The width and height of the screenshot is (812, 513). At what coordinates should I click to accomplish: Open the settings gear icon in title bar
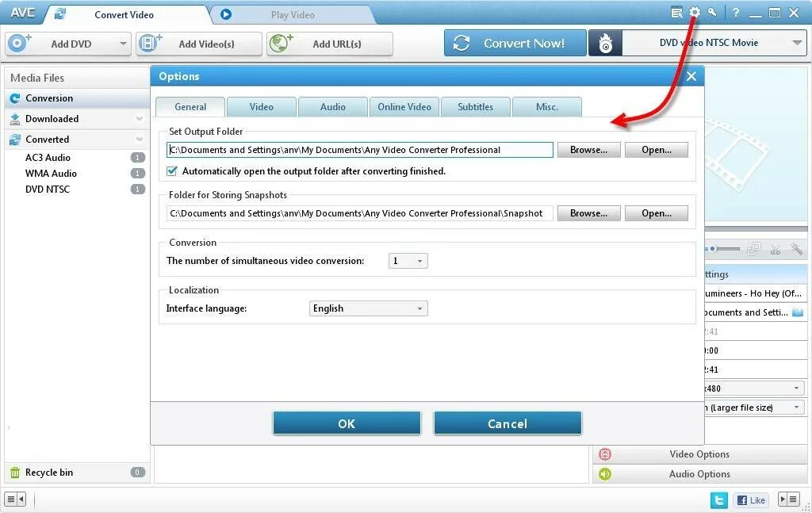pyautogui.click(x=695, y=13)
